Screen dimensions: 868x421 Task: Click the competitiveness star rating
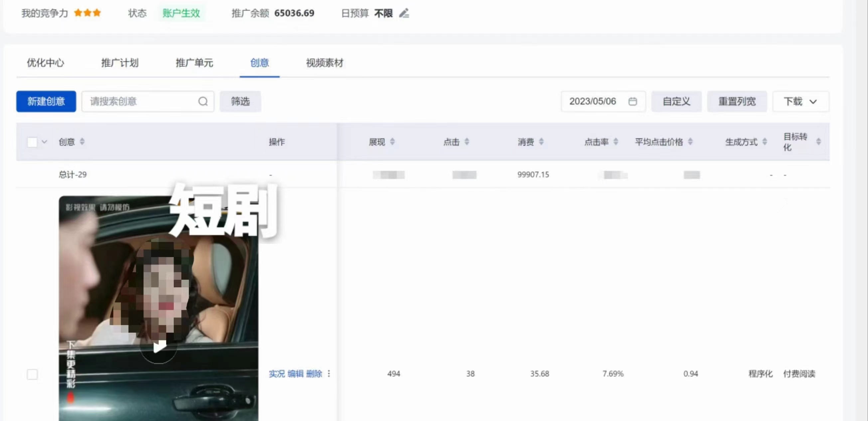point(87,13)
